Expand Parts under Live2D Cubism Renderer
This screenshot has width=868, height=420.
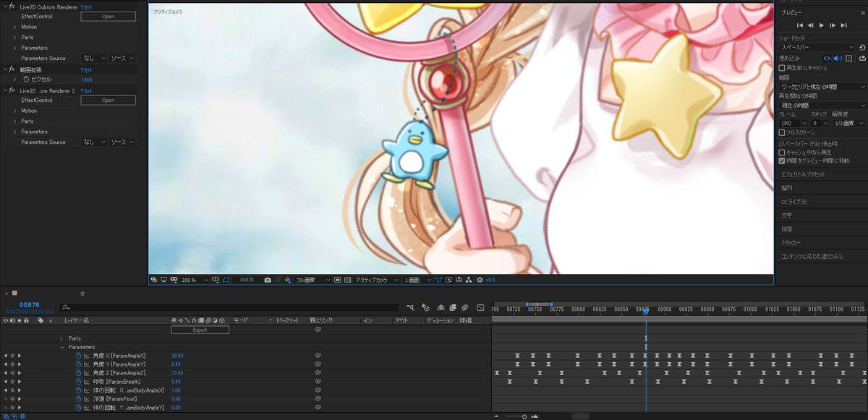[x=15, y=38]
